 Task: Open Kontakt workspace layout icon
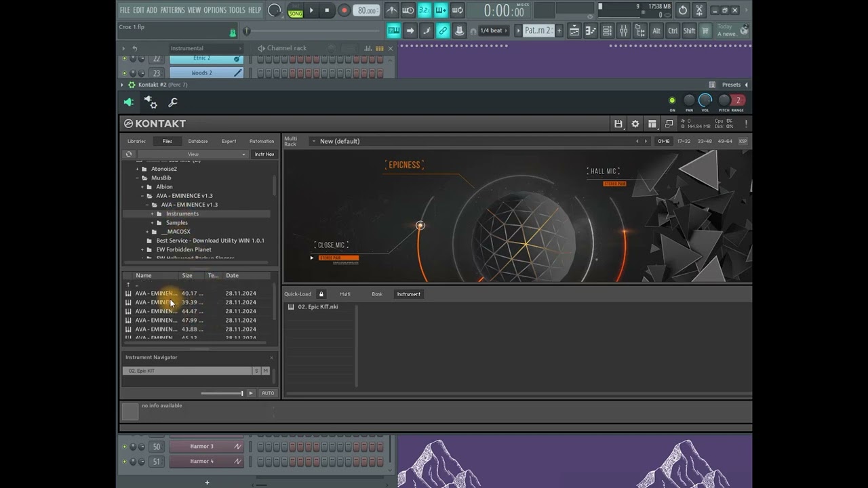click(x=652, y=124)
